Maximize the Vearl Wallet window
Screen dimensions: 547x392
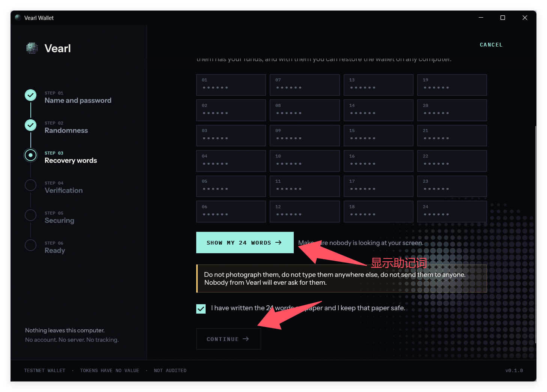click(x=503, y=18)
